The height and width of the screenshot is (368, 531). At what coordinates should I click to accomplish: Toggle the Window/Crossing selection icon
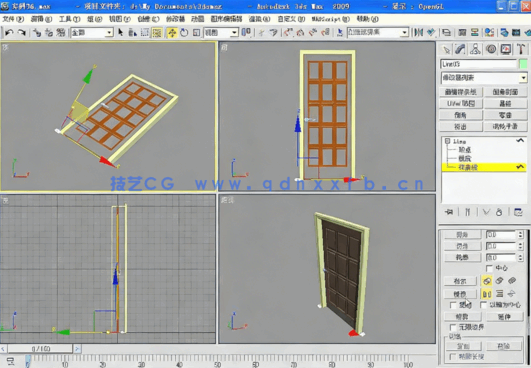point(157,33)
